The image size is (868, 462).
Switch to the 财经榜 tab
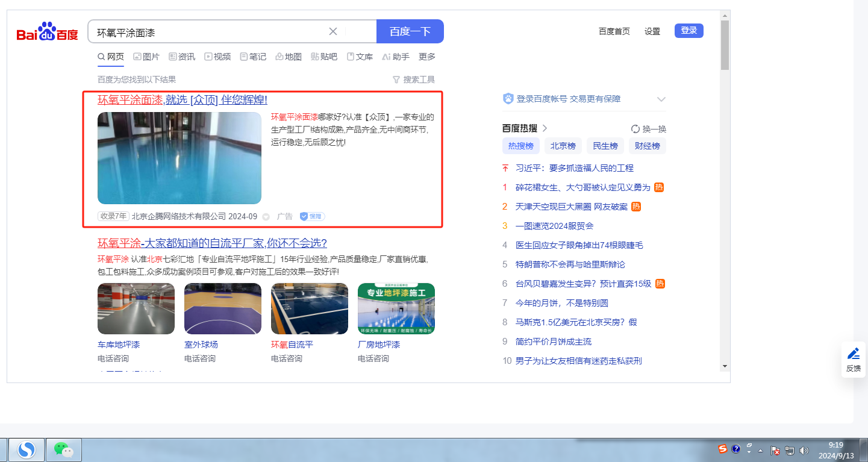click(648, 146)
